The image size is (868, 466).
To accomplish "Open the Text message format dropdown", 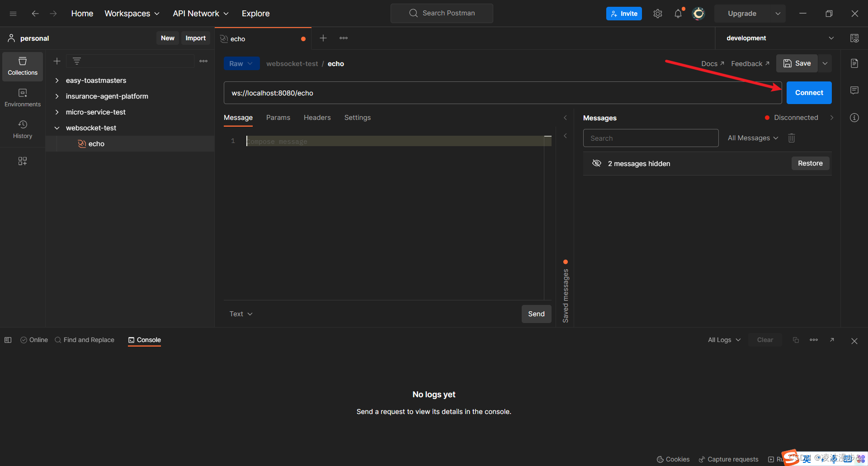I will [241, 314].
